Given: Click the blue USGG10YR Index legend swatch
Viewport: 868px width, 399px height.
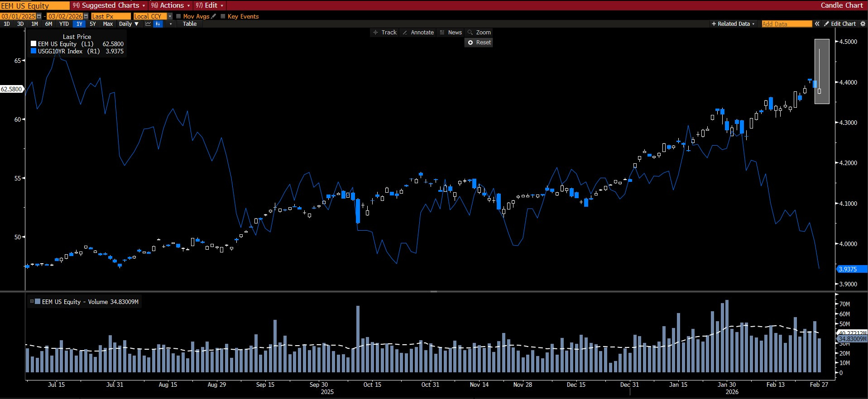Looking at the screenshot, I should [x=34, y=51].
